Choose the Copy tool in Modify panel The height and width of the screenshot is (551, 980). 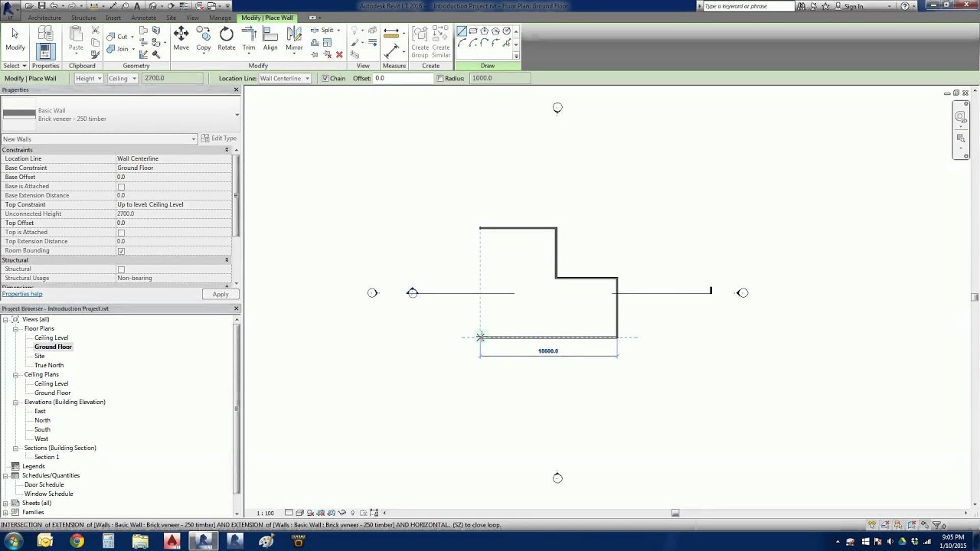point(203,38)
